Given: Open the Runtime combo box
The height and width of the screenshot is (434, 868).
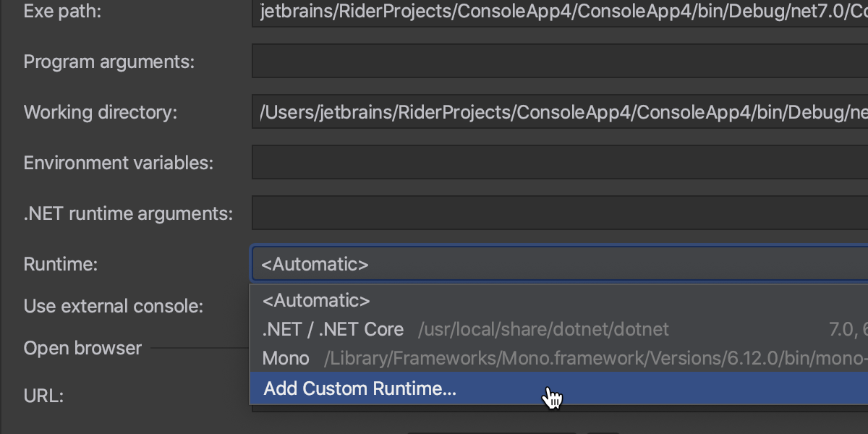Looking at the screenshot, I should [558, 264].
